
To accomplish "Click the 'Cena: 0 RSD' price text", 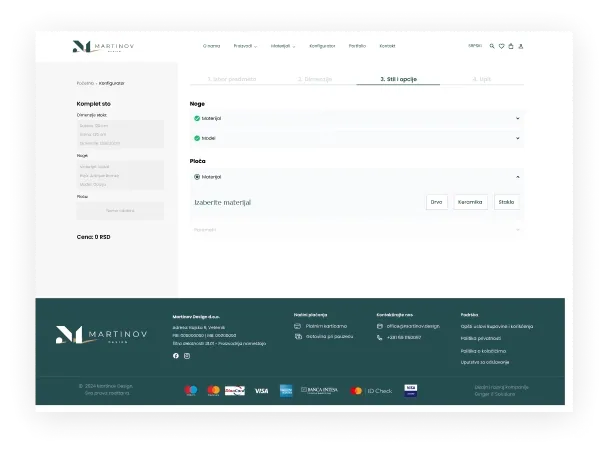I will pyautogui.click(x=94, y=237).
